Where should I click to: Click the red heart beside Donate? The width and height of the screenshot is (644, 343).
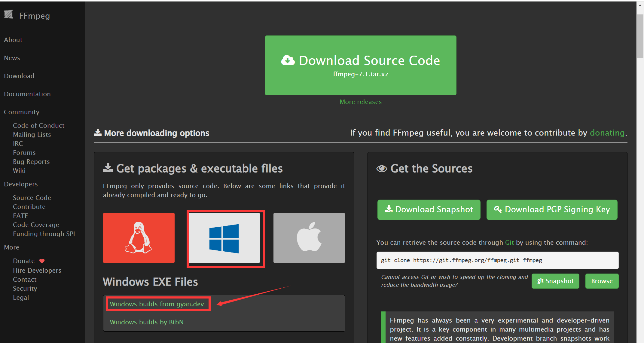(x=42, y=261)
